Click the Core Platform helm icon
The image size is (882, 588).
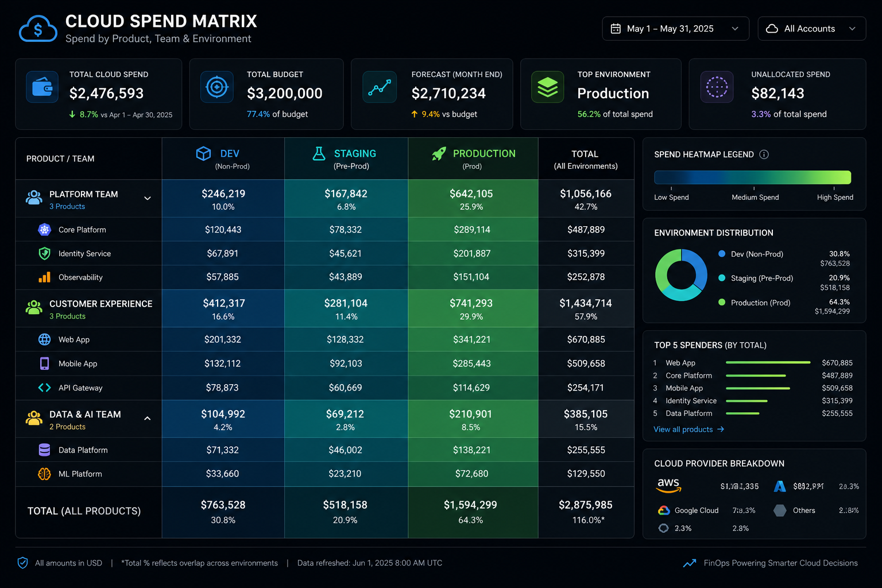click(44, 230)
